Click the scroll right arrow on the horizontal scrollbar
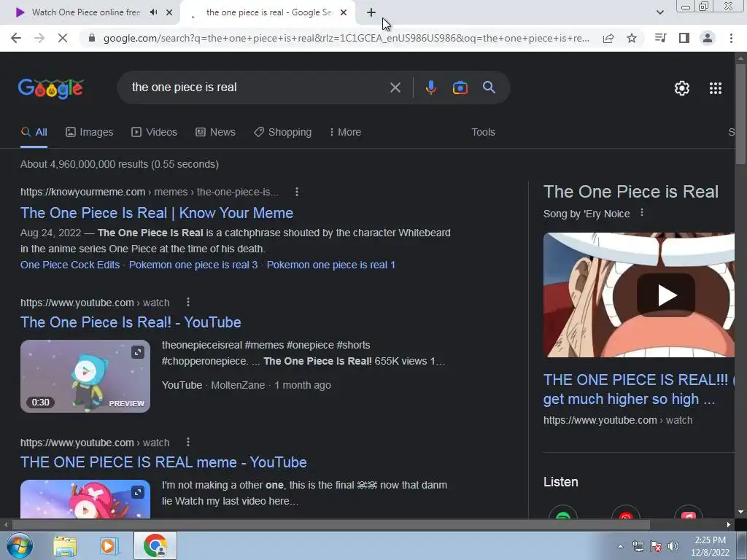The width and height of the screenshot is (747, 560). 729,524
